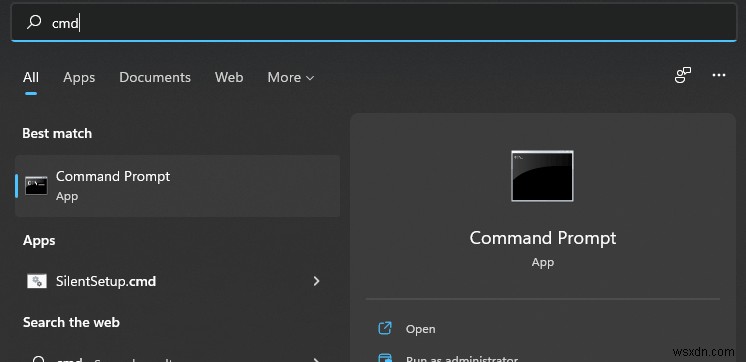Open Command Prompt best match result
Viewport: 746px width, 362px height.
177,186
